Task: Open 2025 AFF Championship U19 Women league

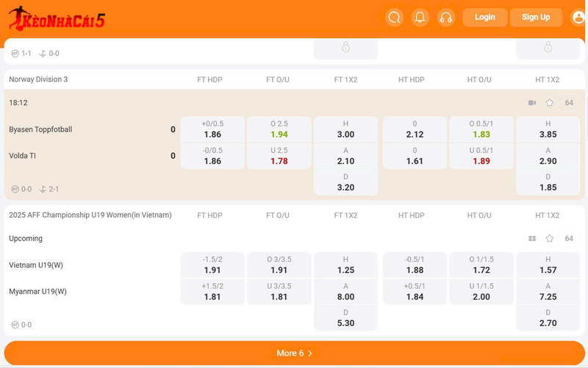Action: 90,215
